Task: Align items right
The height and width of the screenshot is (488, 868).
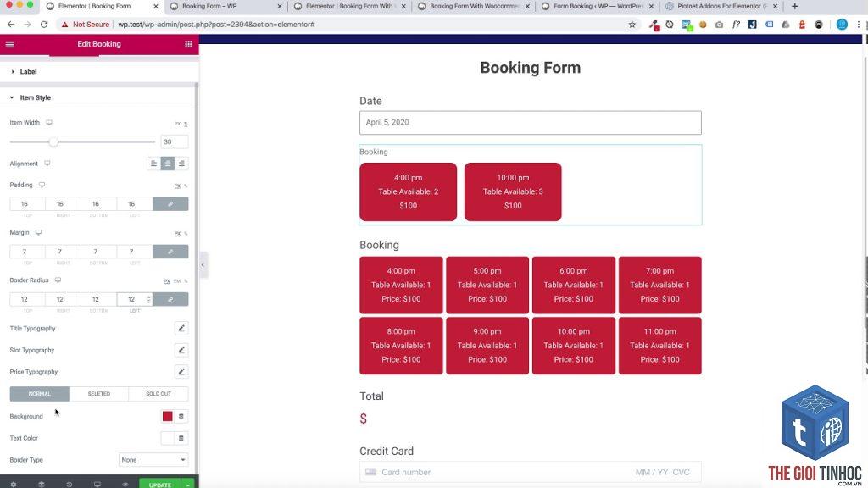Action: pos(181,164)
